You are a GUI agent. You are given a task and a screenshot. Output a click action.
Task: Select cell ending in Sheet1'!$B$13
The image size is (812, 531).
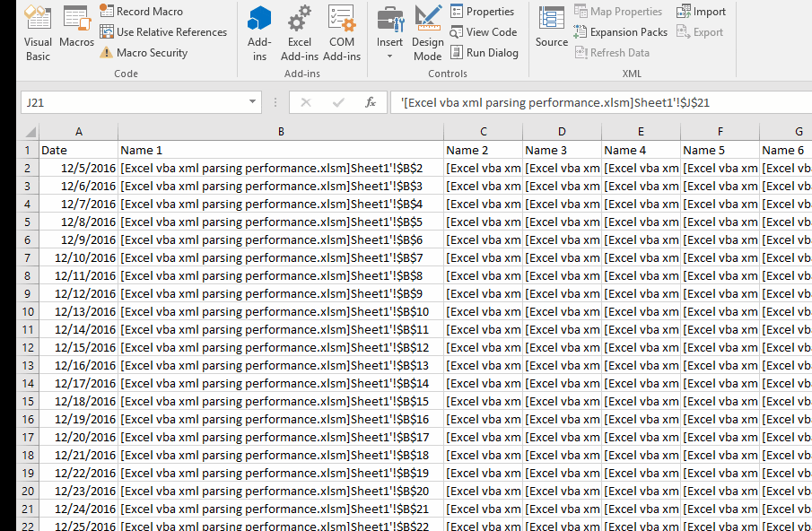coord(281,365)
